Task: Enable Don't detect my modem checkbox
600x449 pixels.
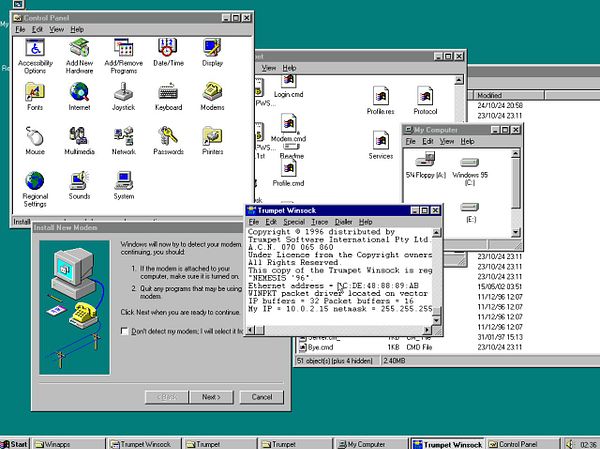Action: 124,331
